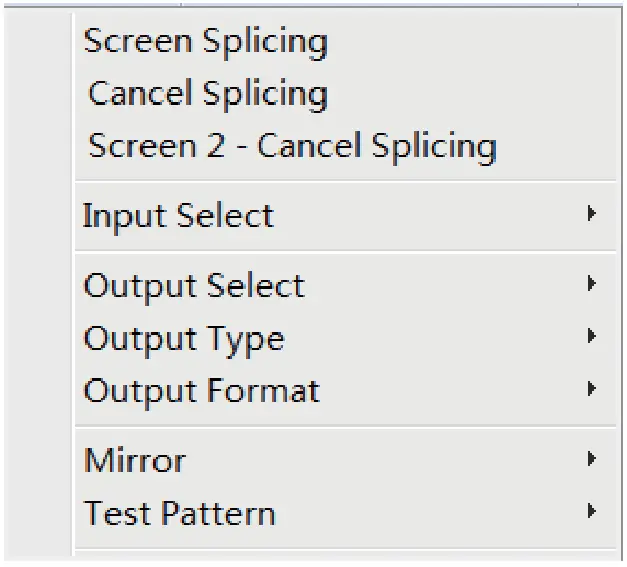The image size is (627, 567).
Task: Choose the Cancel Splicing entry
Action: (x=208, y=94)
